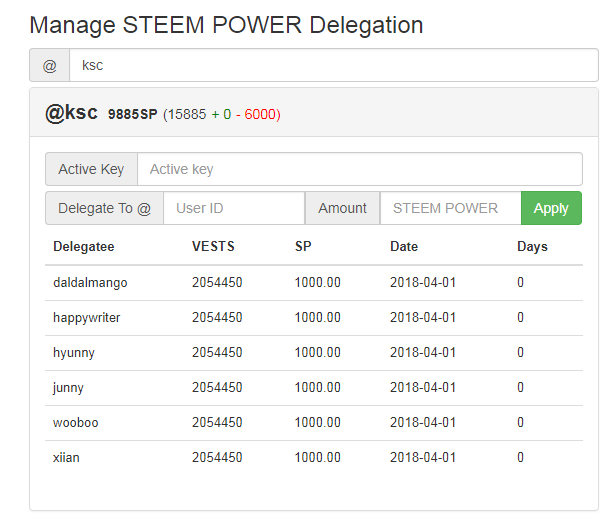Image resolution: width=616 pixels, height=521 pixels.
Task: Click the Active Key label
Action: [91, 169]
